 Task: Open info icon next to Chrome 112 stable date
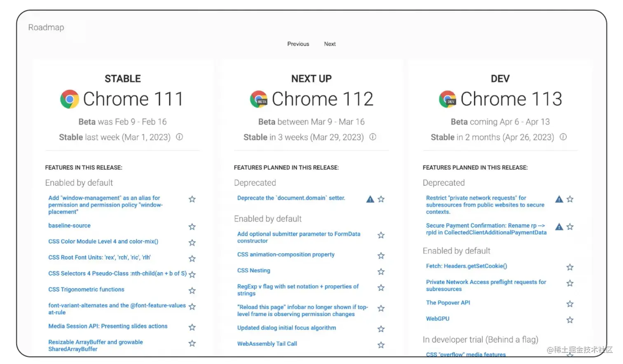372,137
